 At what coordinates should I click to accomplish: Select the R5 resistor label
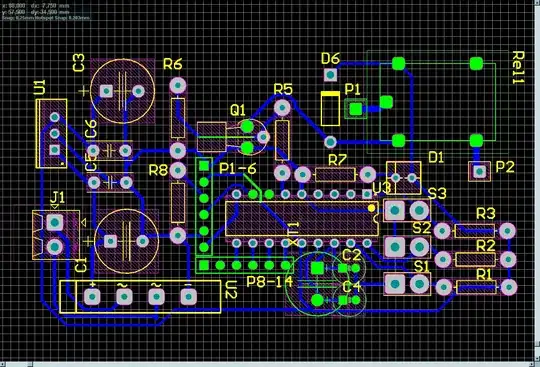[x=283, y=89]
